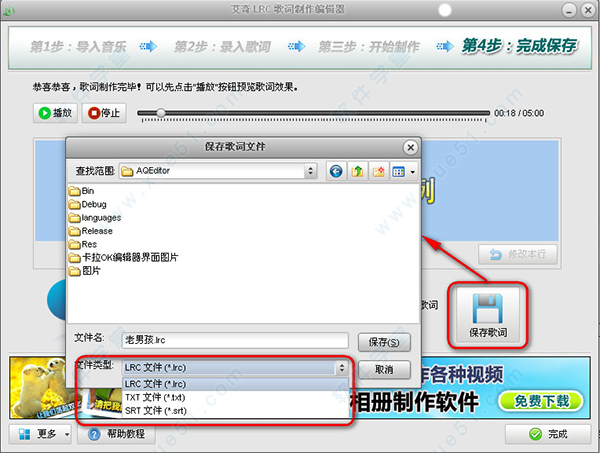600x453 pixels.
Task: Expand the look-in AQEditor folder dropdown
Action: pos(310,172)
